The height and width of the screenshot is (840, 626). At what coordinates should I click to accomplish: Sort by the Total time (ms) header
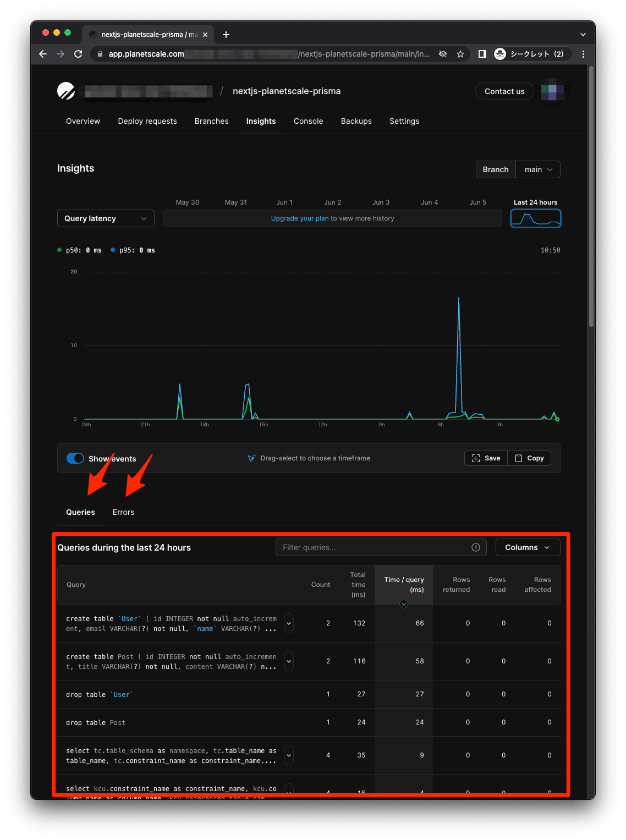pyautogui.click(x=358, y=585)
